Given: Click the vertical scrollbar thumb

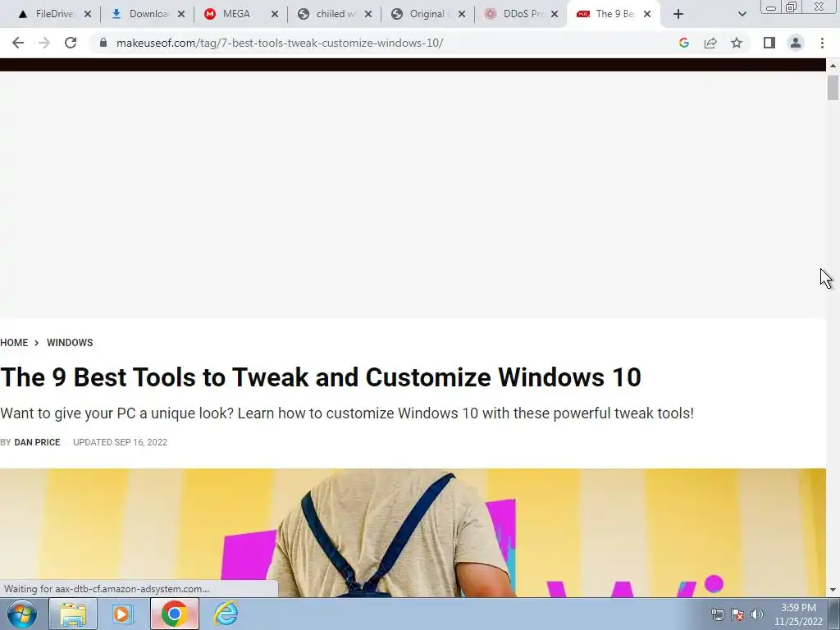Looking at the screenshot, I should point(833,88).
